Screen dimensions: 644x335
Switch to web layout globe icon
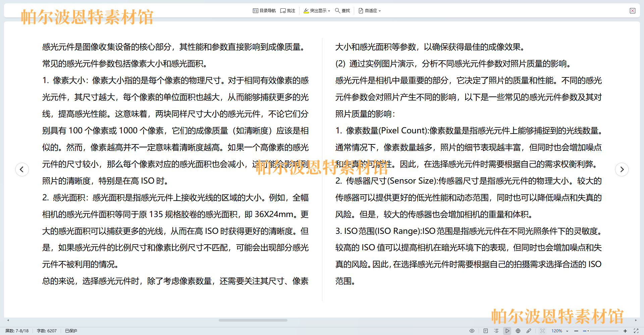coord(518,331)
